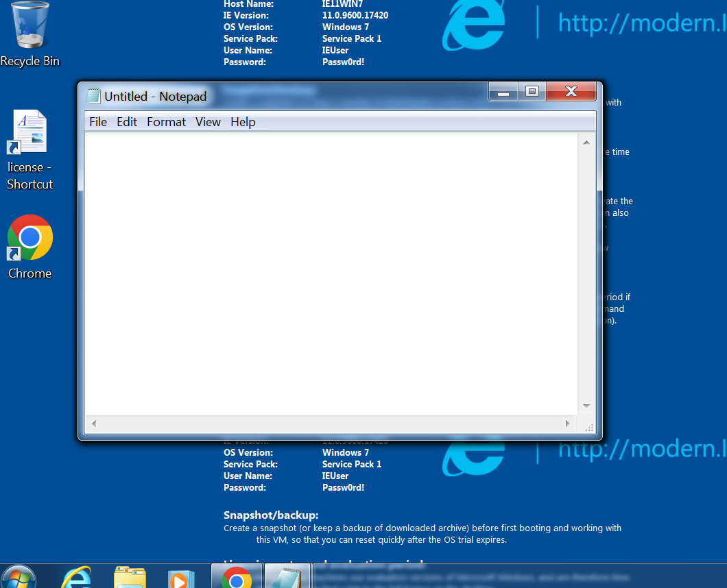Click the Notepad resize grip corner
Screen dimensions: 727x588
coord(589,428)
